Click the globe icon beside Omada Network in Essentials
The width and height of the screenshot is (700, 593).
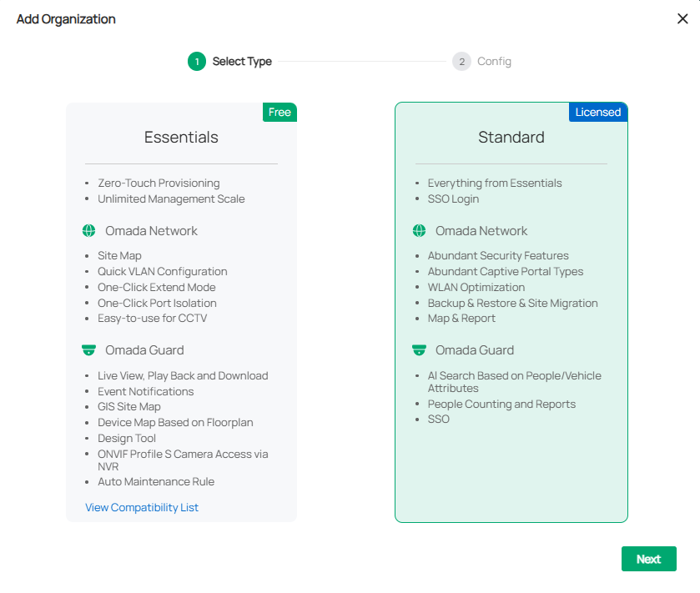(x=88, y=231)
